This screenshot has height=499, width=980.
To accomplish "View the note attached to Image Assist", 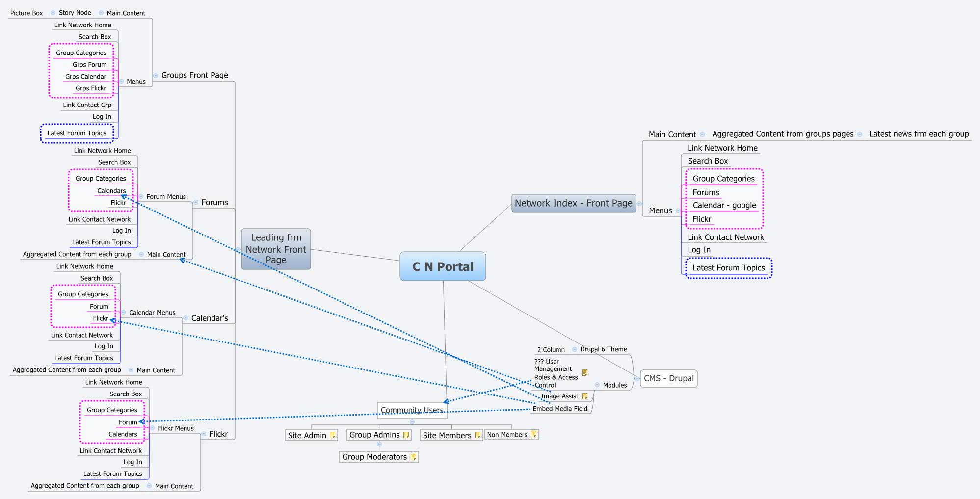I will (x=585, y=395).
